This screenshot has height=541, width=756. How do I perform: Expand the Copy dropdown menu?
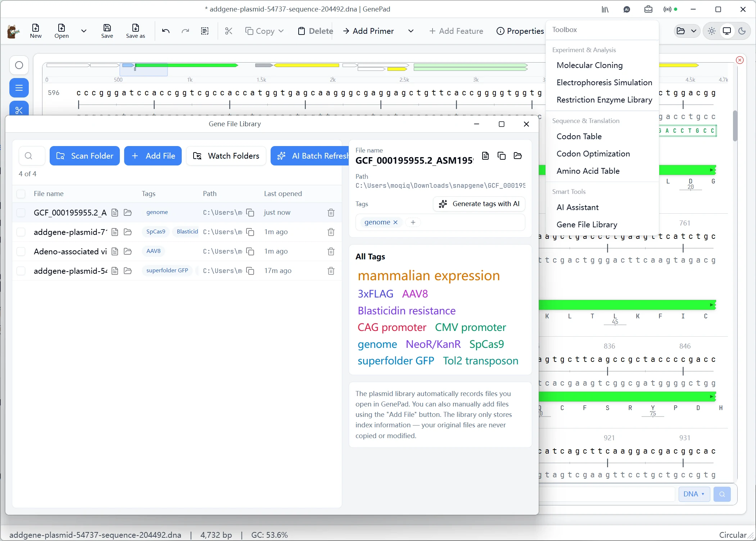coord(281,31)
